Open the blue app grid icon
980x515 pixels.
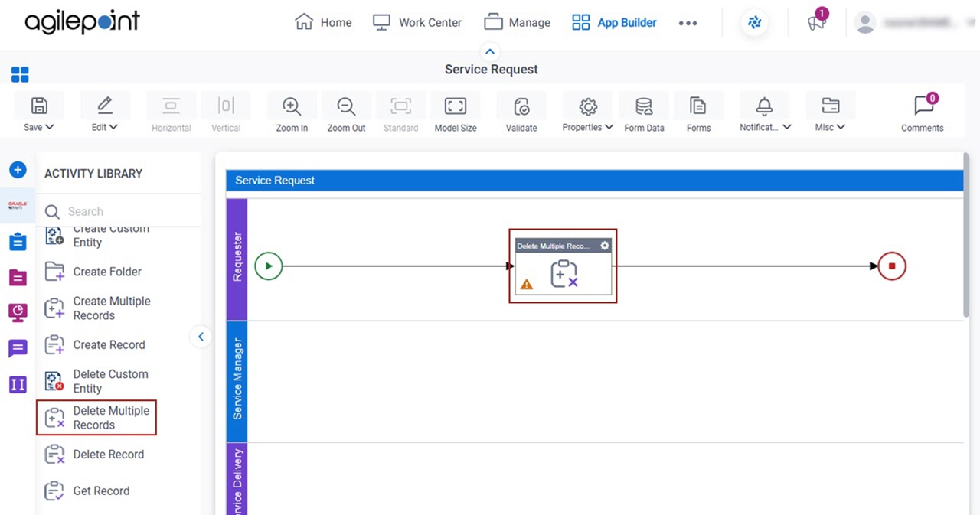[20, 74]
